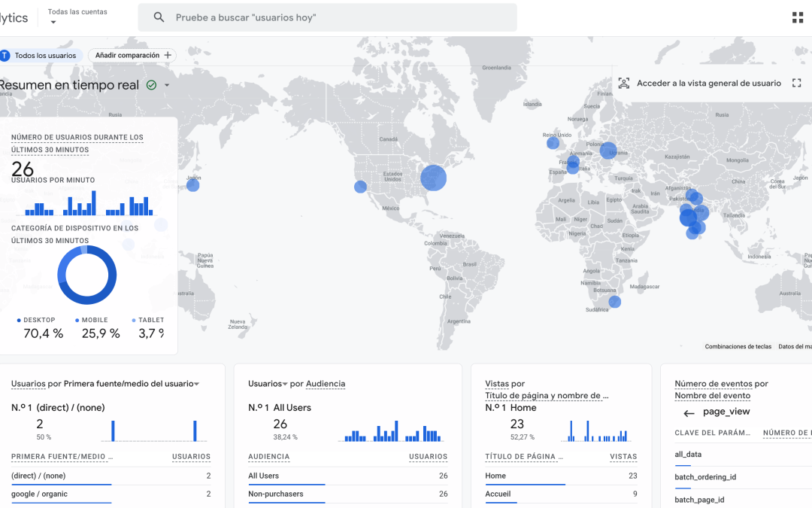
Task: Click the search magnifier icon
Action: pyautogui.click(x=159, y=17)
